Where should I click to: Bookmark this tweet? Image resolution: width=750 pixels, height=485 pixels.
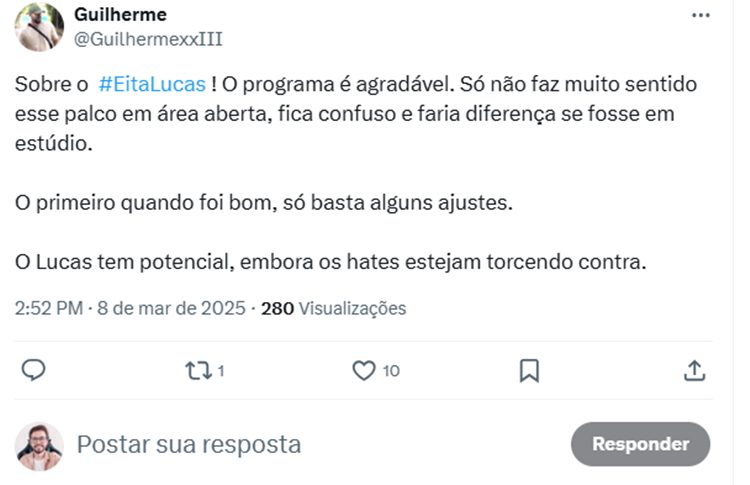(529, 370)
